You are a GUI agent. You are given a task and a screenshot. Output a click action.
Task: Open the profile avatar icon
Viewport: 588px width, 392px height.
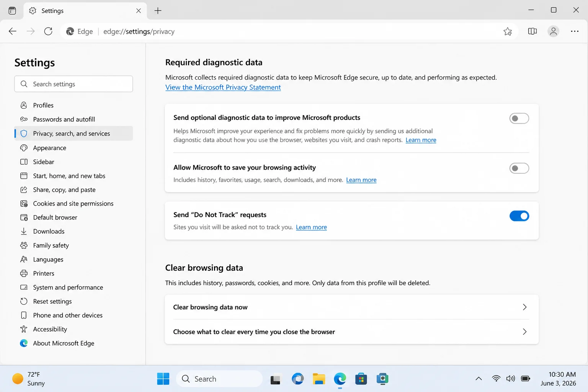pyautogui.click(x=553, y=31)
